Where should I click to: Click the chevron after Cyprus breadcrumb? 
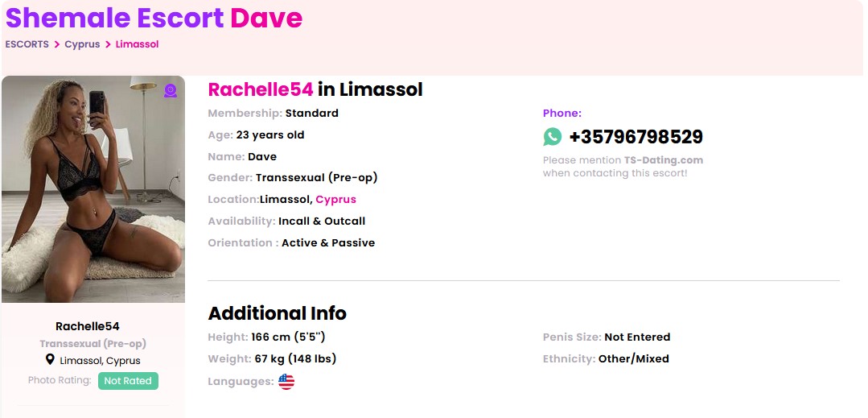(108, 44)
